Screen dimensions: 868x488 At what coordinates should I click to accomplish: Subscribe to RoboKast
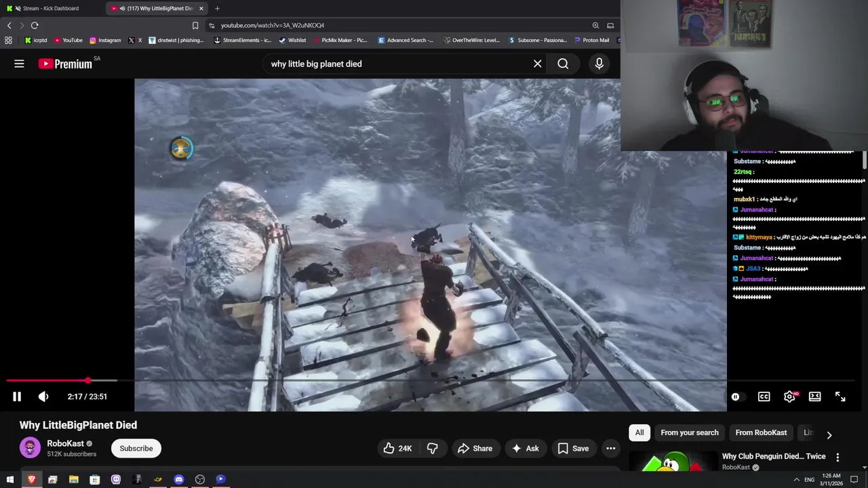[136, 448]
